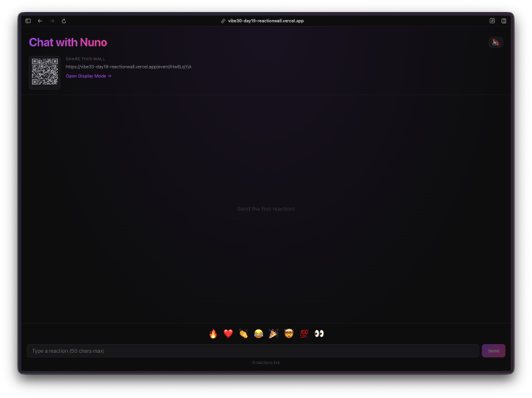Send the red heart reaction
The width and height of the screenshot is (532, 398).
[x=228, y=333]
